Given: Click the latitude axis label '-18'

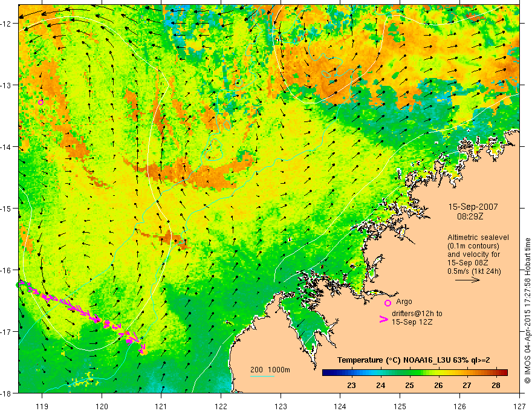Looking at the screenshot, I should [x=6, y=393].
